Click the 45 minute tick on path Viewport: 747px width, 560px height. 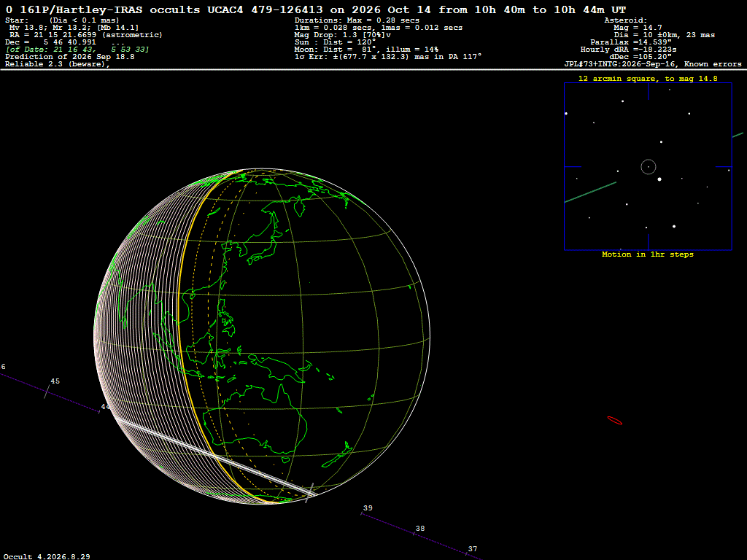pos(47,392)
